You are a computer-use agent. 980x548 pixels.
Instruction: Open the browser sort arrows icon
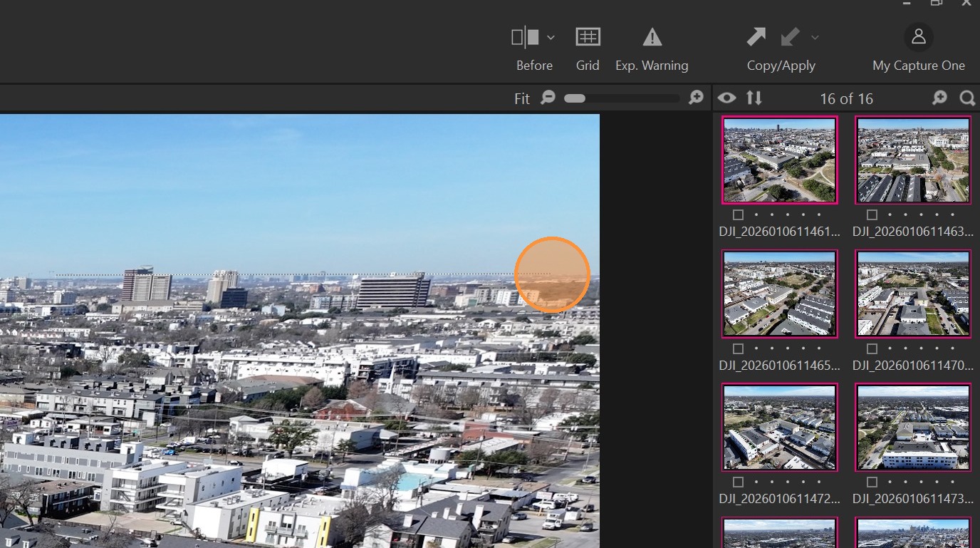[x=754, y=98]
